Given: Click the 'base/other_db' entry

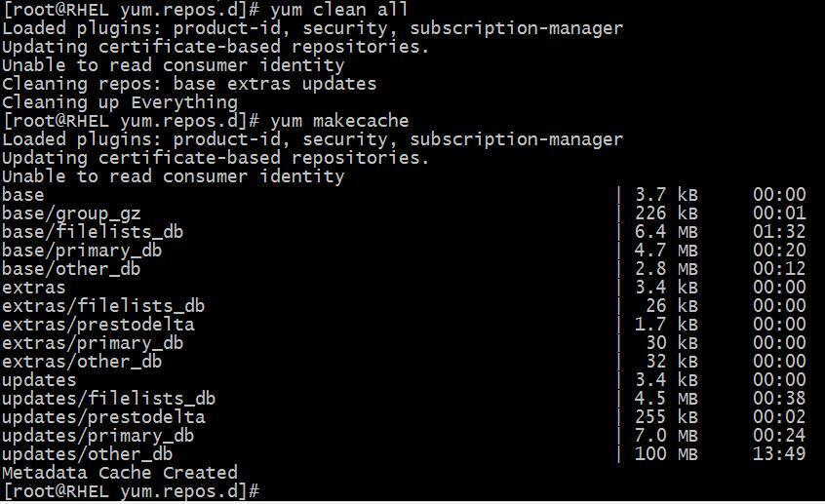Looking at the screenshot, I should click(x=70, y=269).
